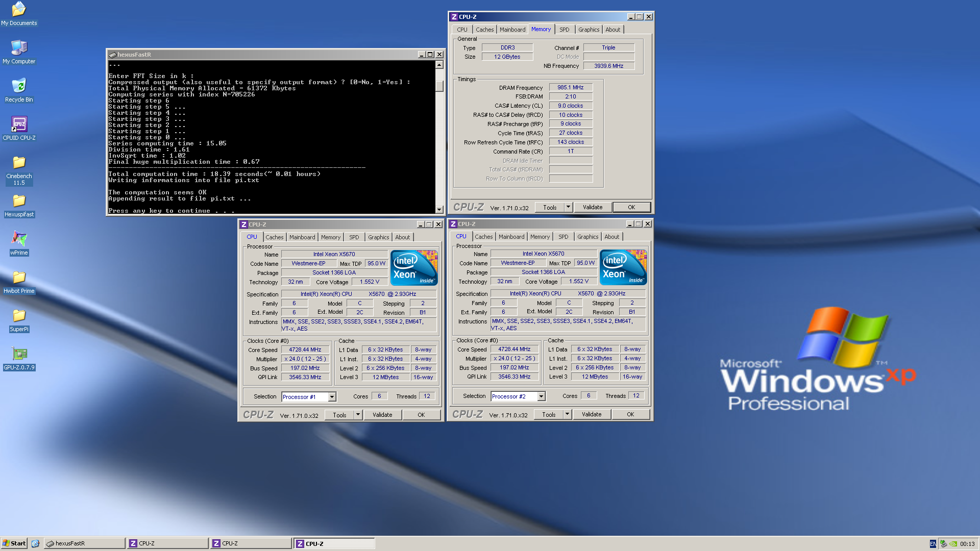Viewport: 980px width, 551px height.
Task: Open Graphics tab in Processor #2 window
Action: point(587,237)
